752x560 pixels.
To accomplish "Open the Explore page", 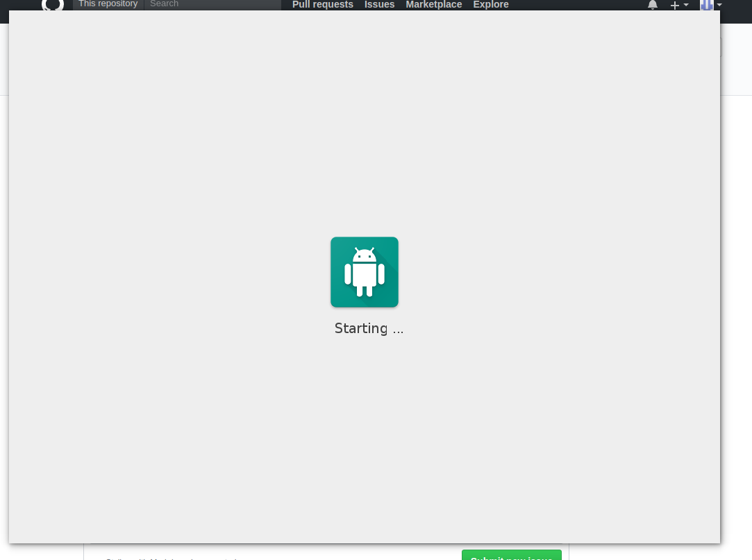I will pos(490,5).
